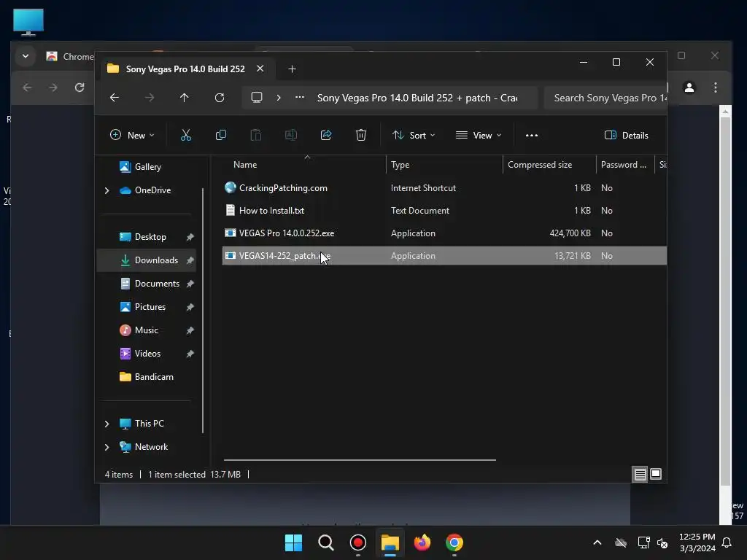Open Music in navigation pane
This screenshot has height=560, width=747.
coord(147,330)
